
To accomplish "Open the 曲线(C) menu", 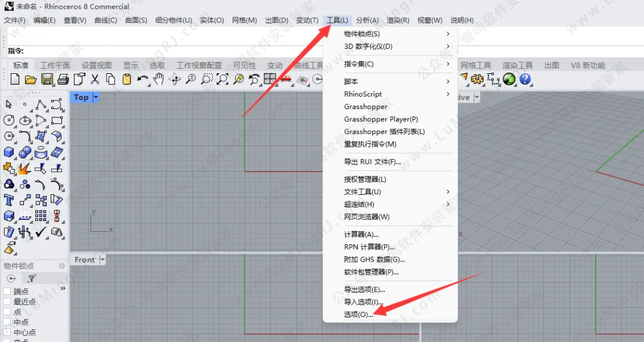I will (106, 20).
